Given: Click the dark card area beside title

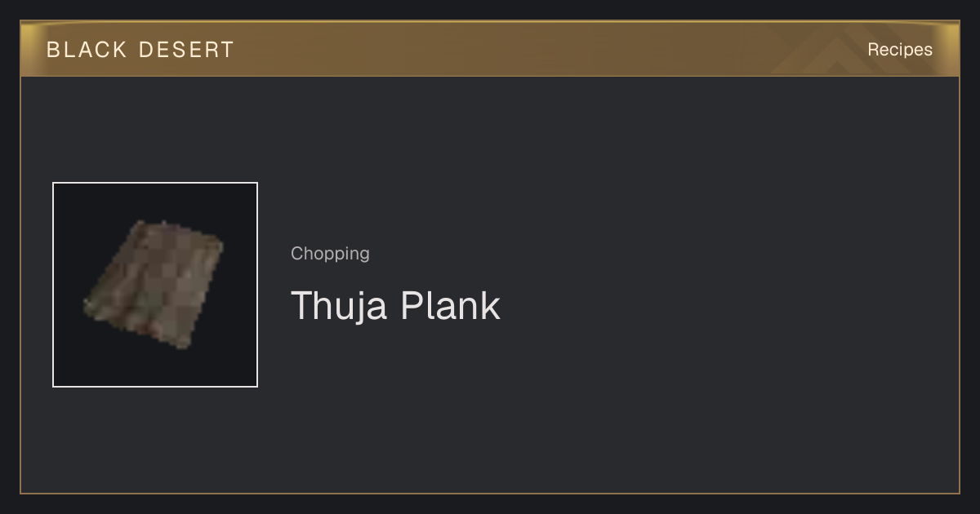Looking at the screenshot, I should 719,286.
